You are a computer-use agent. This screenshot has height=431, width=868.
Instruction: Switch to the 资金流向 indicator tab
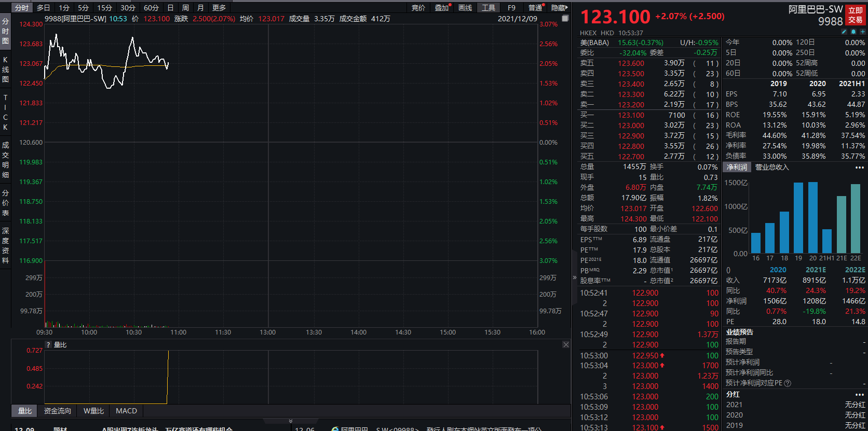click(57, 411)
